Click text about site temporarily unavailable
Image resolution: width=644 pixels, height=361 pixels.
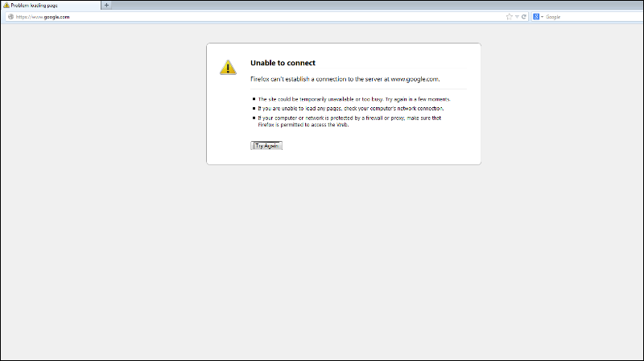point(354,99)
